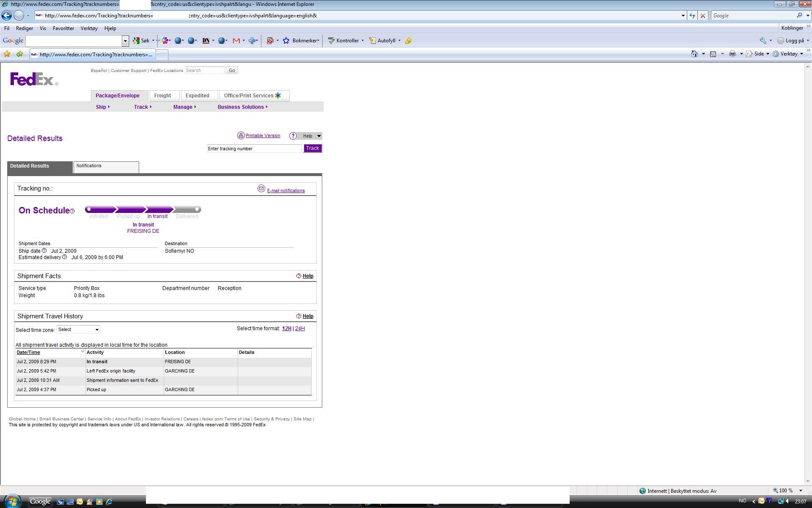The image size is (812, 508).
Task: Click the Help link in Shipment Facts
Action: (x=308, y=276)
